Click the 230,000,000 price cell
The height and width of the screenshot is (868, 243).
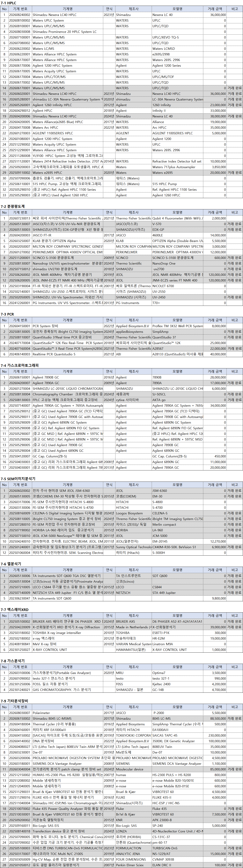pos(215,736)
